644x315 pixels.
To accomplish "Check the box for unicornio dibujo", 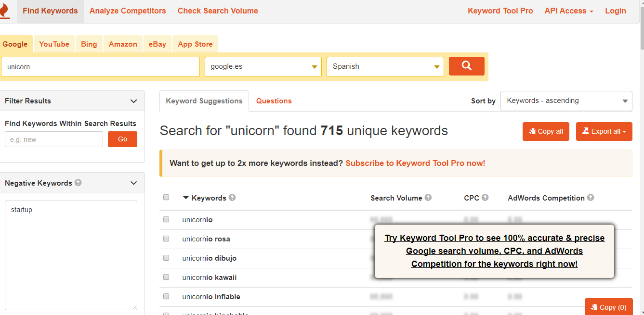I will point(166,258).
